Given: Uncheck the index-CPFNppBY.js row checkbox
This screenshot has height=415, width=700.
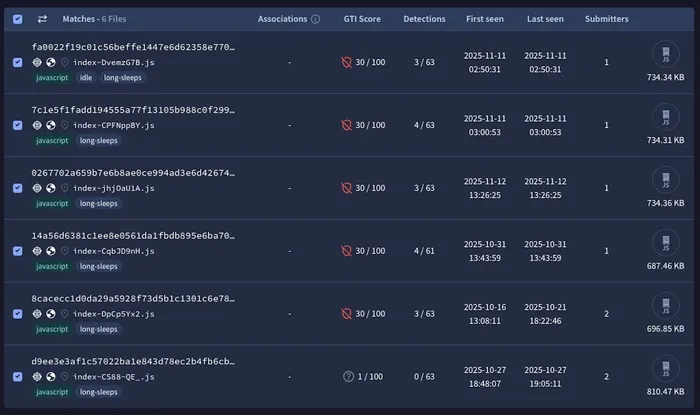Looking at the screenshot, I should [17, 125].
